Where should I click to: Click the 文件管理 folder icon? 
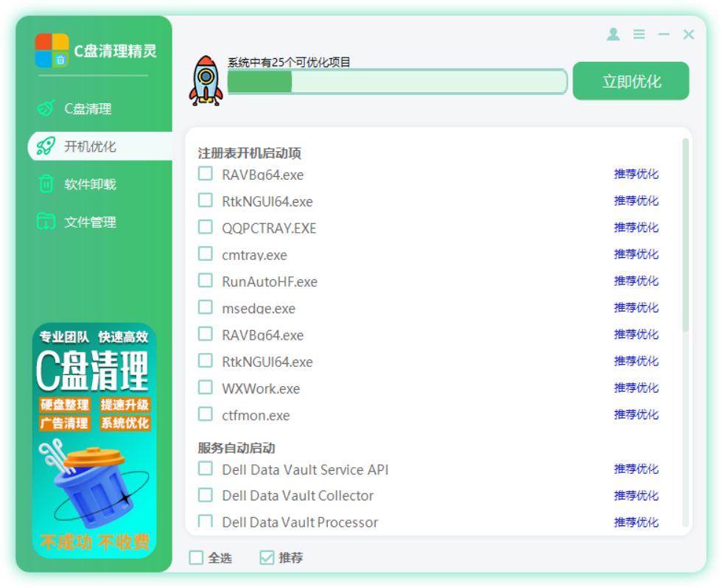[x=46, y=222]
